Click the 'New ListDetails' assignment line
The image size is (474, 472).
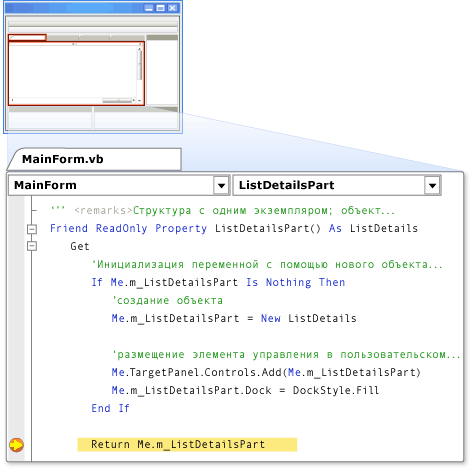pyautogui.click(x=234, y=319)
